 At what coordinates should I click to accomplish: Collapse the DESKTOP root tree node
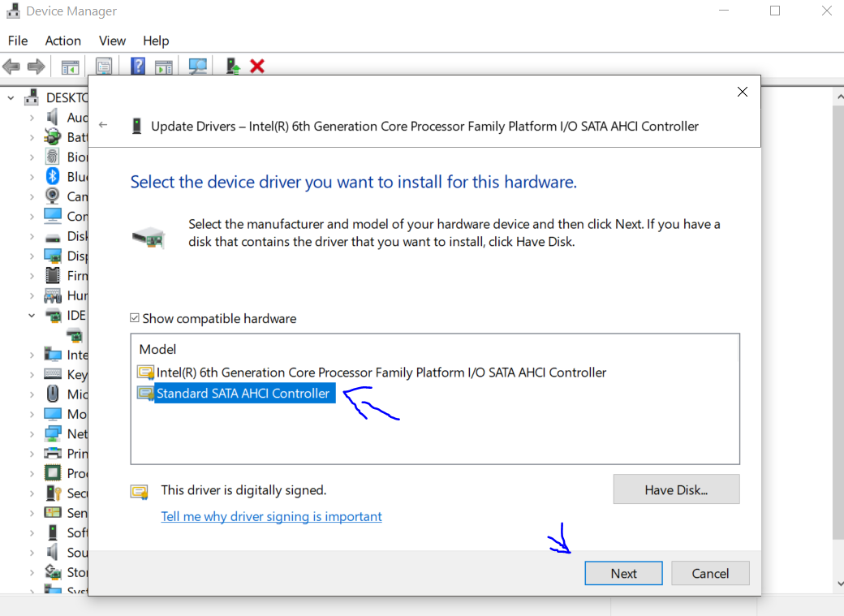coord(11,98)
